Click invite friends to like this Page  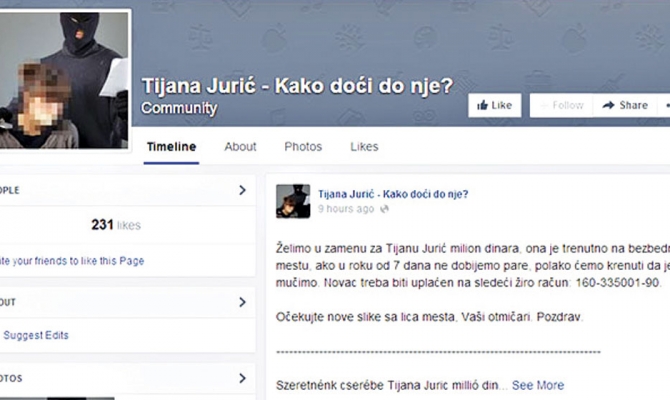point(72,261)
